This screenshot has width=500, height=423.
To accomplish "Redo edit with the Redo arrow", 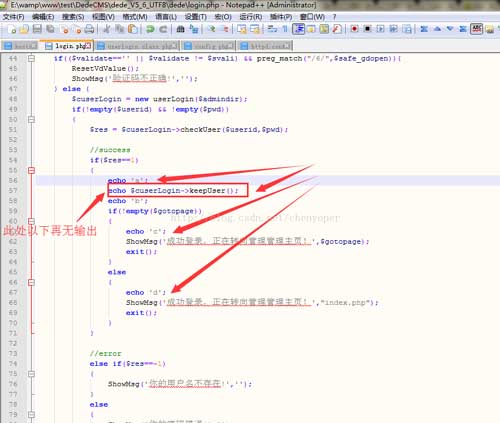I will [163, 29].
